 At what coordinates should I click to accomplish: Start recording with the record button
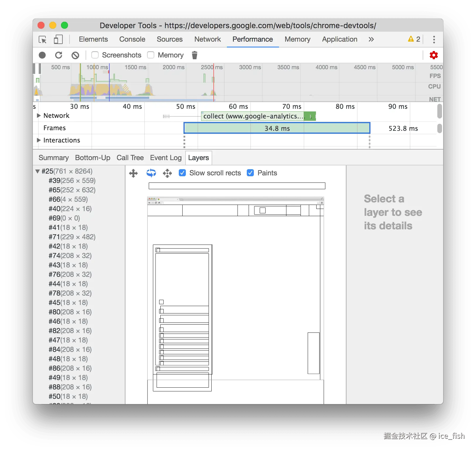42,55
